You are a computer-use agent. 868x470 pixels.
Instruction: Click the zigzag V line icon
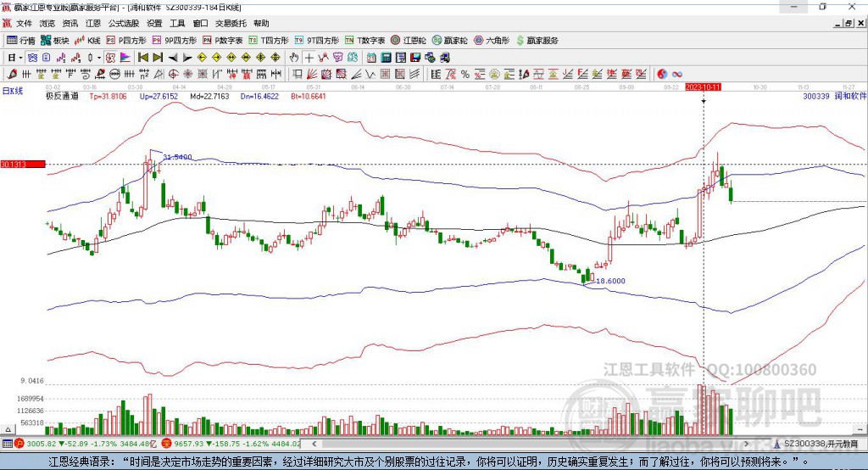[370, 75]
